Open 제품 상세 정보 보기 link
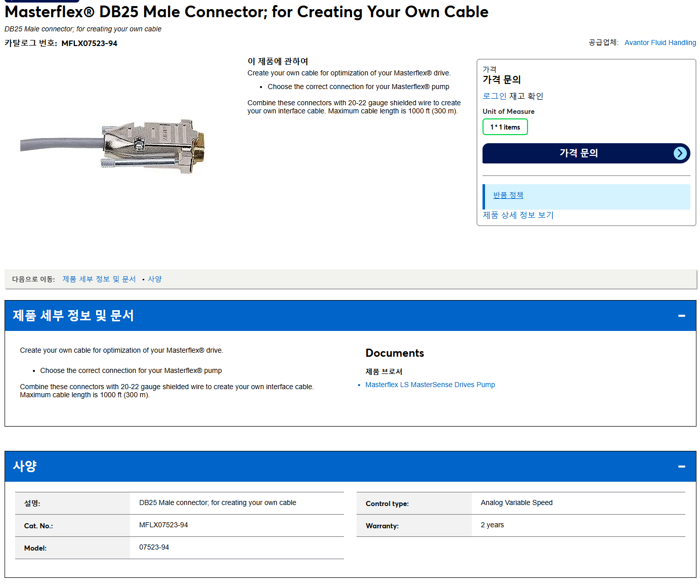This screenshot has width=700, height=588. 518,215
